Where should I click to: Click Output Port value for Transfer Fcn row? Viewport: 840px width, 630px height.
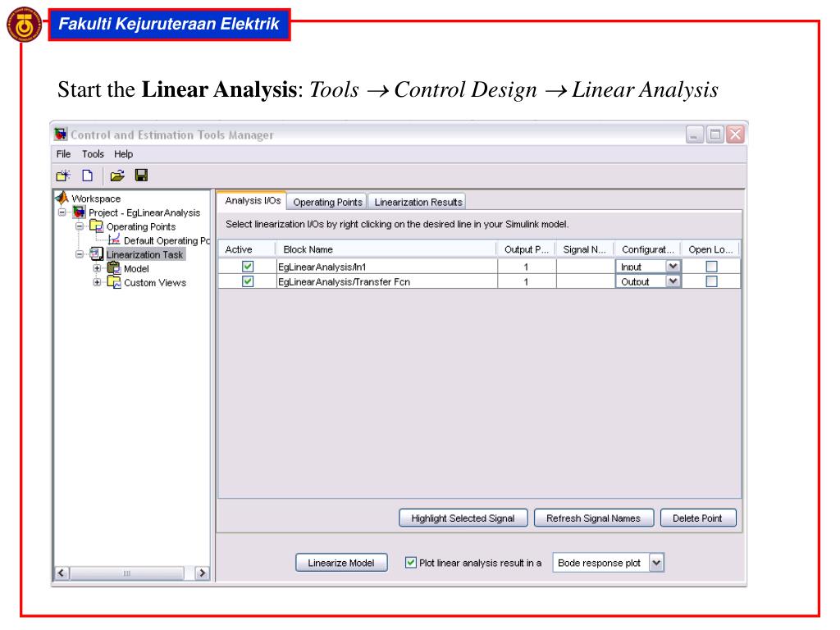point(527,281)
